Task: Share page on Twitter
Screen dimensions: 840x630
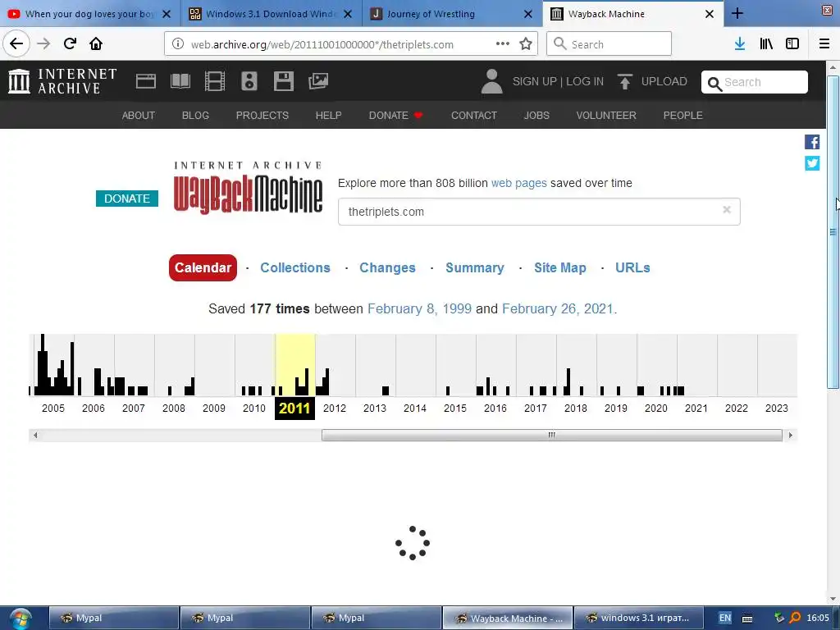Action: point(812,163)
